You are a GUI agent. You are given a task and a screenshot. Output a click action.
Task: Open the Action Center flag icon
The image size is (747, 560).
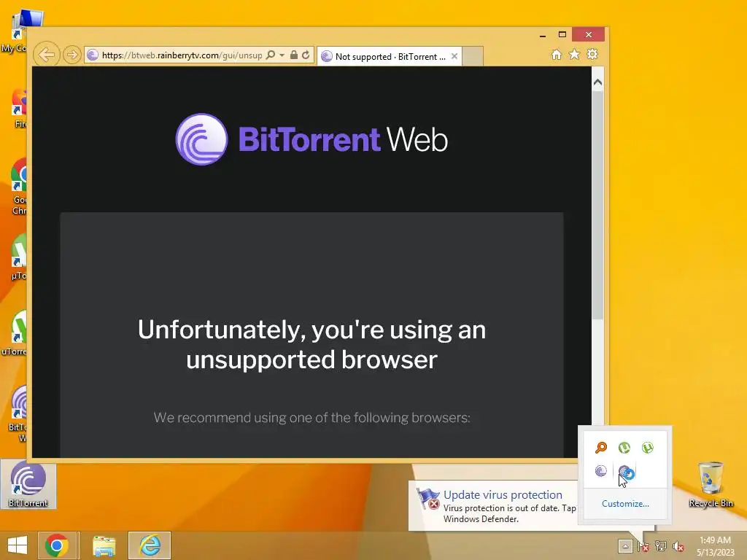(x=643, y=545)
